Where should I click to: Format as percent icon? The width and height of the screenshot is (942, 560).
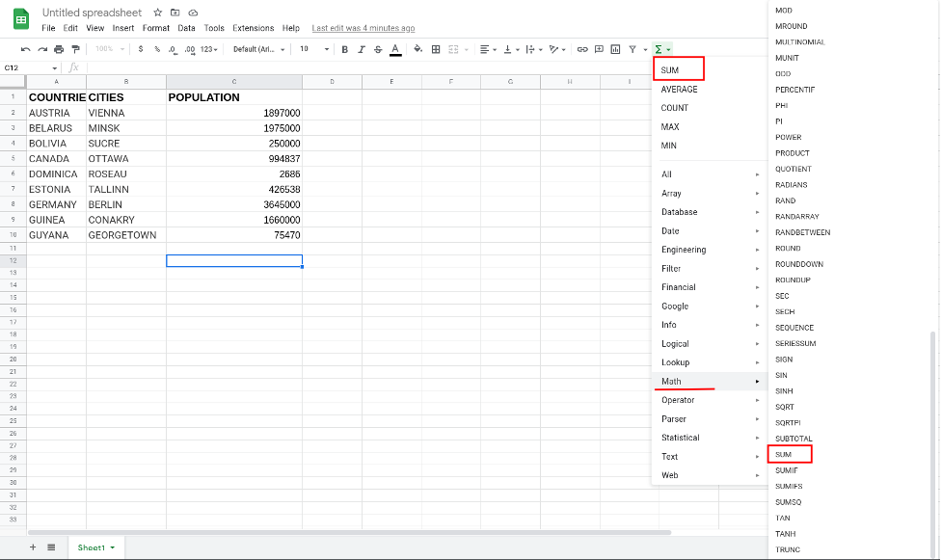157,49
